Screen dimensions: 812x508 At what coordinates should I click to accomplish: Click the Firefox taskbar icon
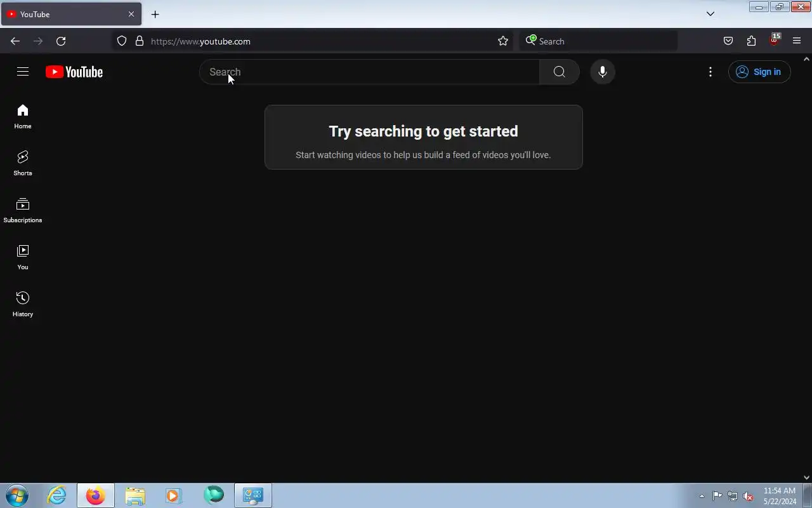(96, 495)
